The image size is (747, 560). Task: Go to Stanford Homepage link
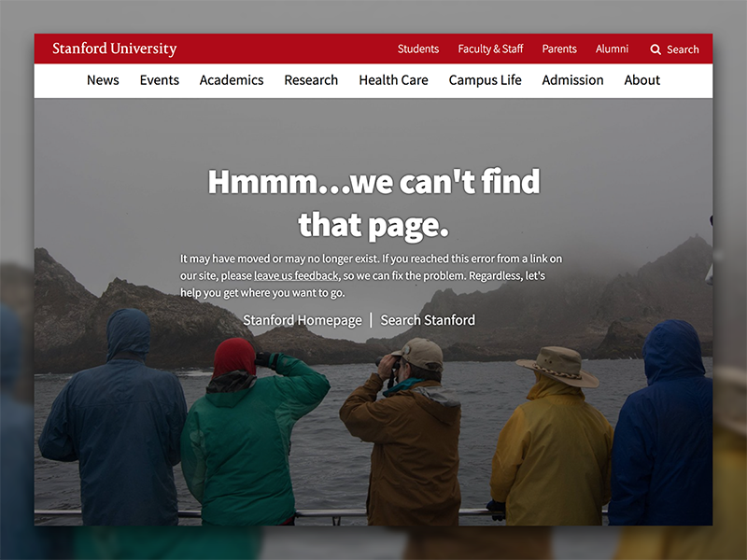point(303,320)
